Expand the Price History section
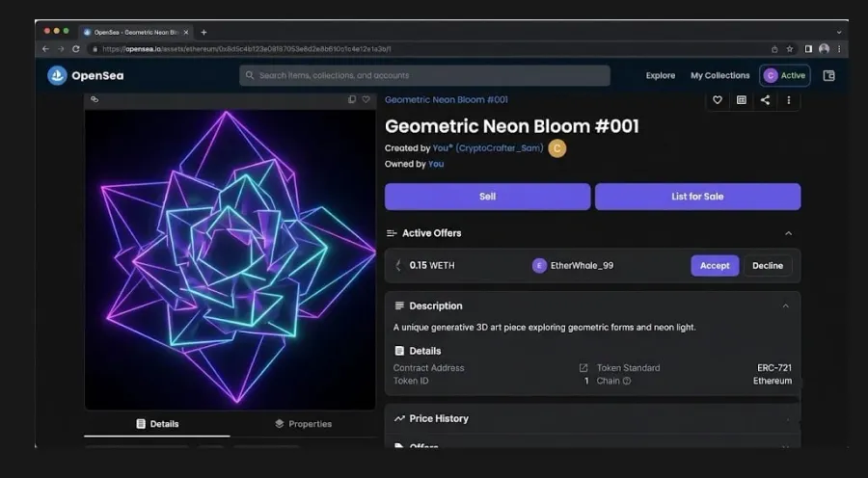868x478 pixels. [x=592, y=419]
